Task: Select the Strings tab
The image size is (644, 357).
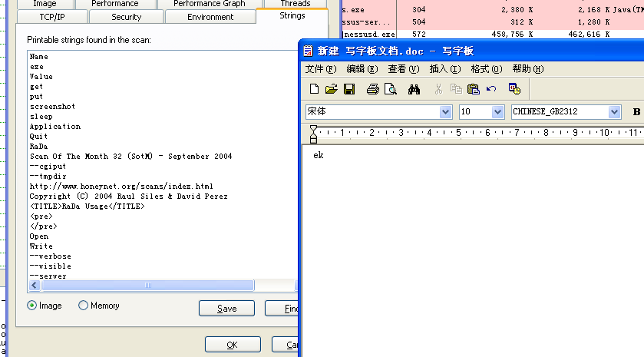Action: [x=292, y=15]
